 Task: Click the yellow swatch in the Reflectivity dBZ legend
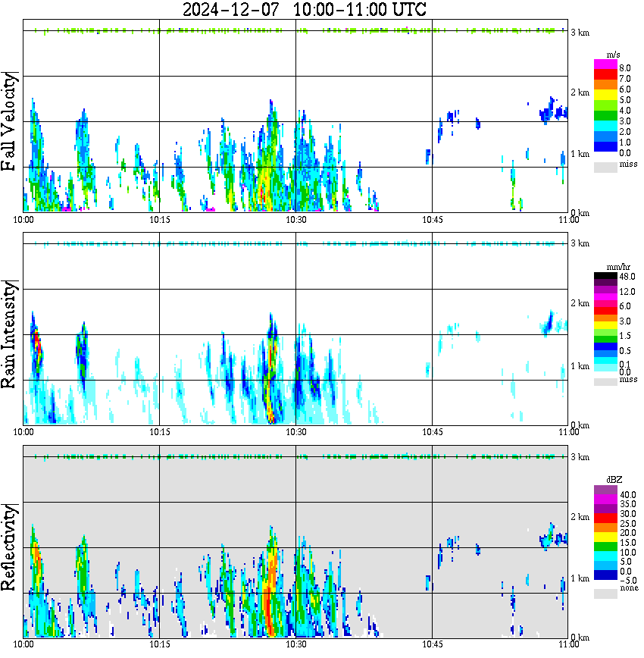(605, 536)
